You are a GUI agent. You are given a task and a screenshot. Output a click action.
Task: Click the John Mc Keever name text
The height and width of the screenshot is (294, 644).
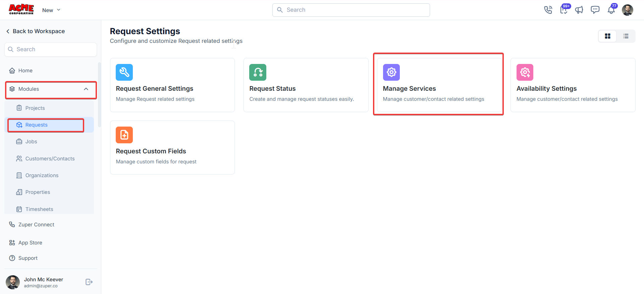(x=43, y=280)
